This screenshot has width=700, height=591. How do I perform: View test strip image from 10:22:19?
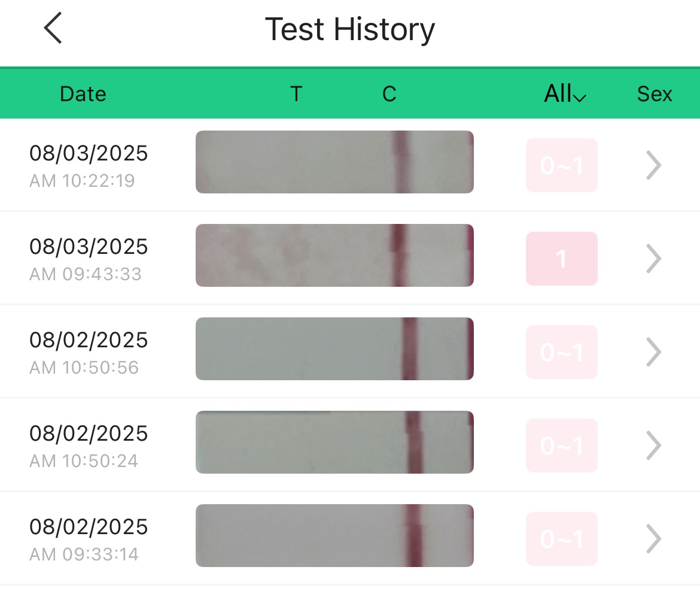click(x=334, y=162)
